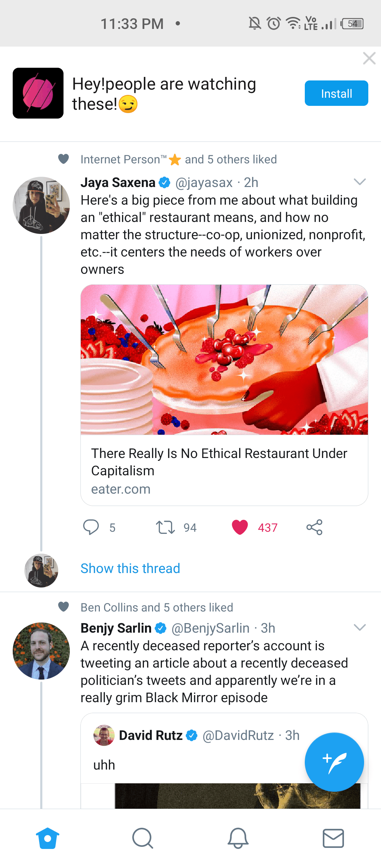Show this thread
The image size is (381, 868).
(130, 568)
